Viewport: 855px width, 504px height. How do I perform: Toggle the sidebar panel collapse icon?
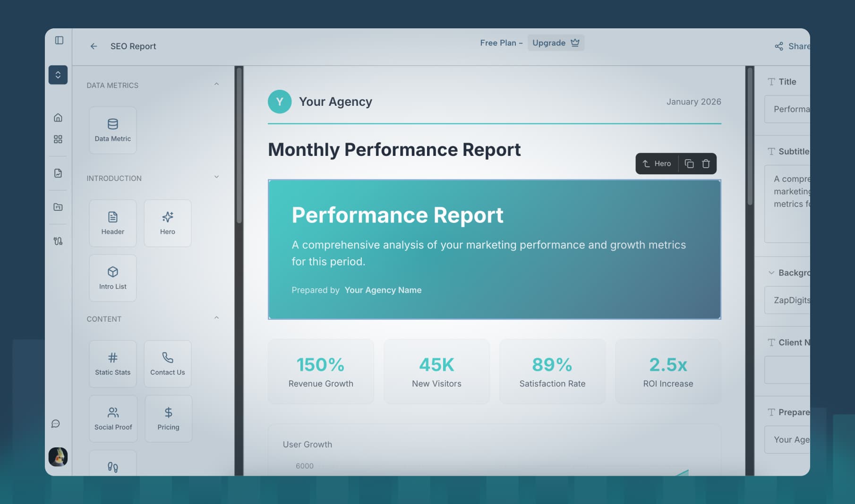click(x=59, y=40)
